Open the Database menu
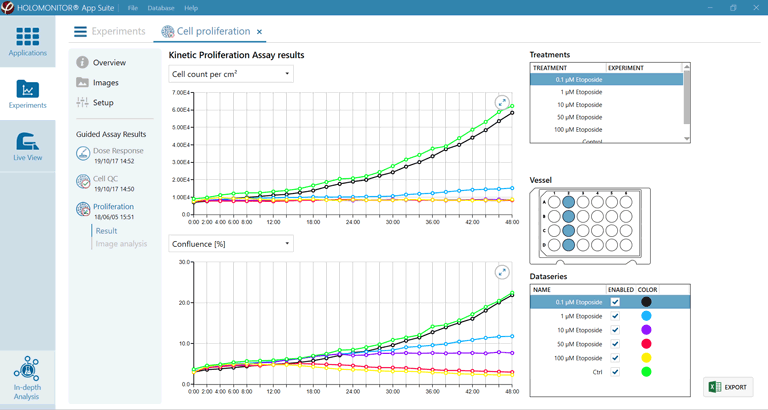The image size is (768, 410). 160,8
